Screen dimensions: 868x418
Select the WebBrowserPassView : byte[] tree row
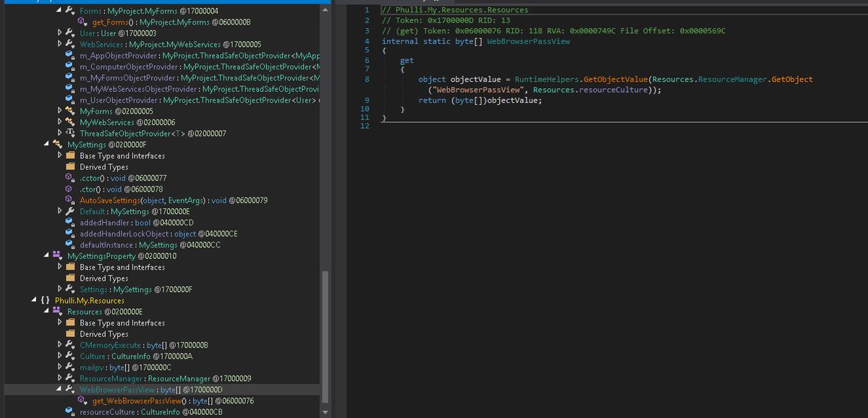point(163,390)
